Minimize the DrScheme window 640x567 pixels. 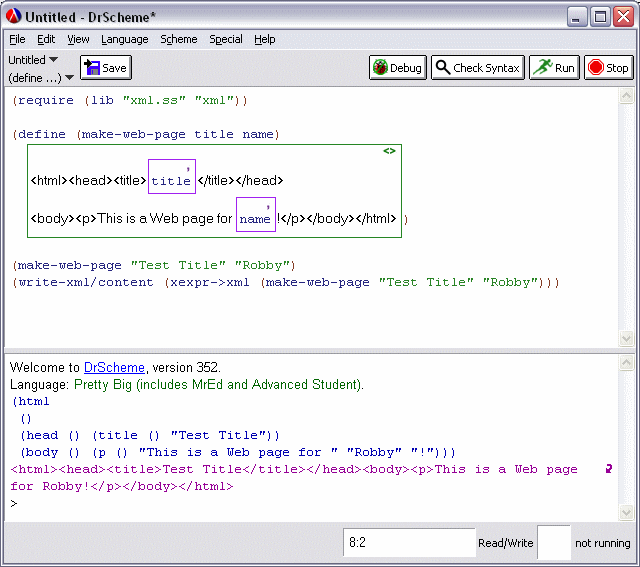coord(576,17)
